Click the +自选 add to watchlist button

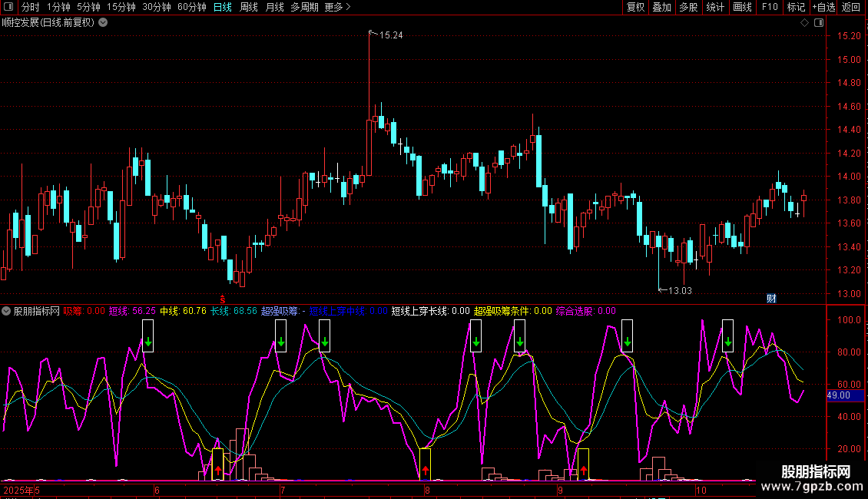point(823,7)
